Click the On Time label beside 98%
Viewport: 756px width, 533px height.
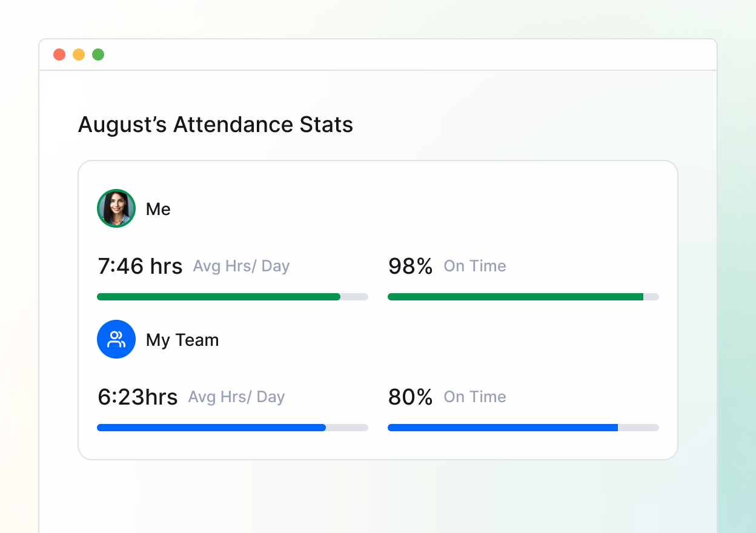tap(475, 266)
